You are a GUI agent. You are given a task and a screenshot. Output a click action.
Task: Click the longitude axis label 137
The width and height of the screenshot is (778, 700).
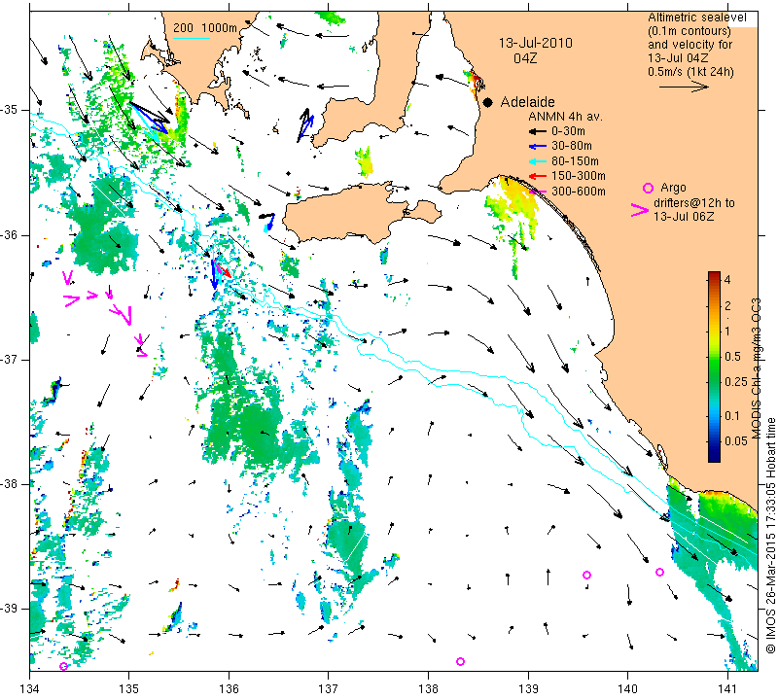pos(328,688)
